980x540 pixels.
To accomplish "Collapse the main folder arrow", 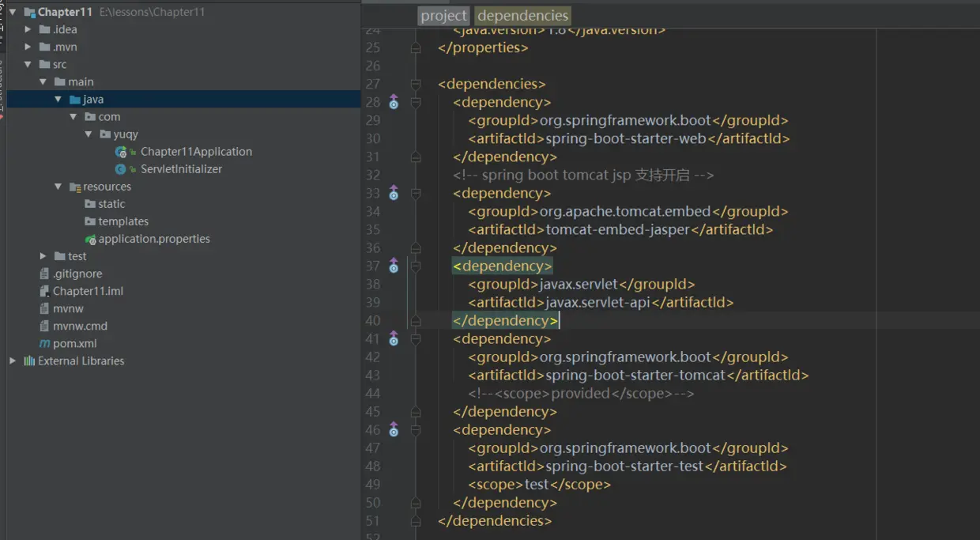I will [43, 81].
